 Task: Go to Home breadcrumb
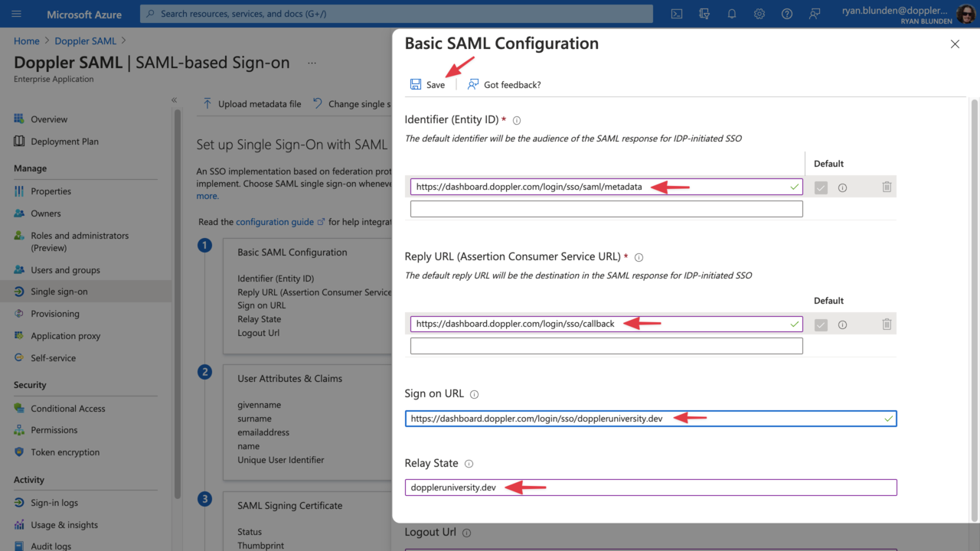click(x=27, y=41)
